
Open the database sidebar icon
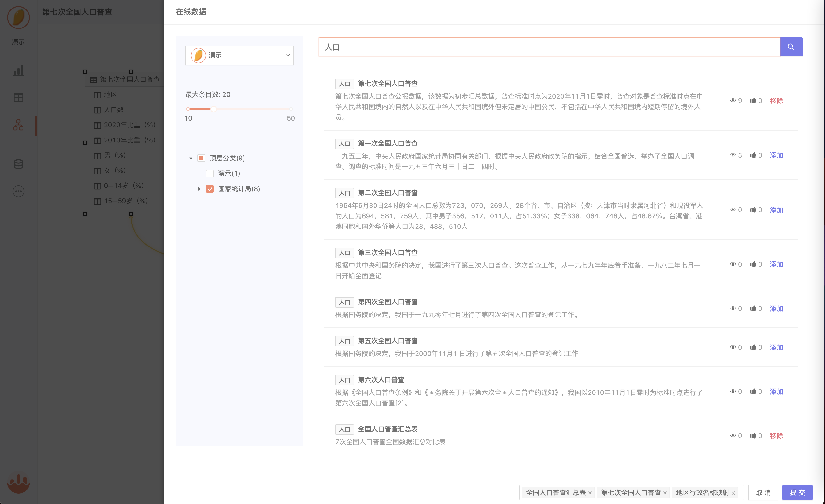[x=19, y=164]
